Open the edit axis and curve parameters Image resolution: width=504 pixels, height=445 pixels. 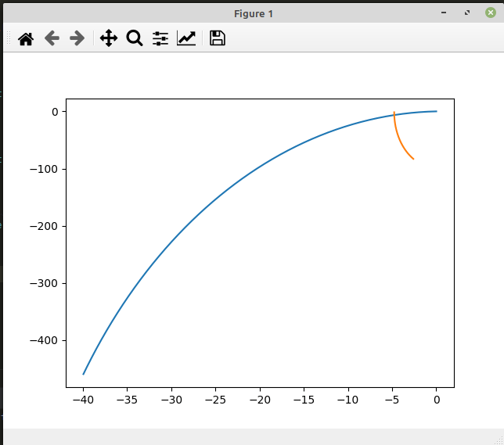[186, 38]
